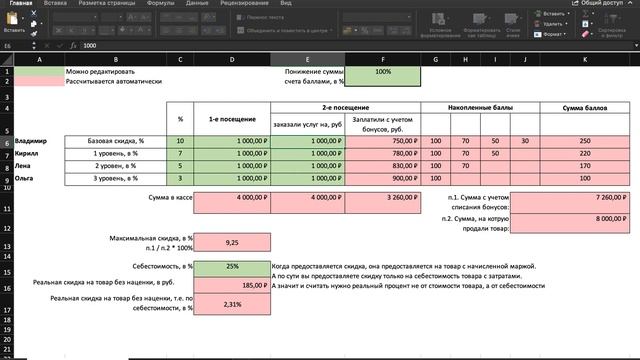
Task: Click the AutoSum sigma icon
Action: 585,13
